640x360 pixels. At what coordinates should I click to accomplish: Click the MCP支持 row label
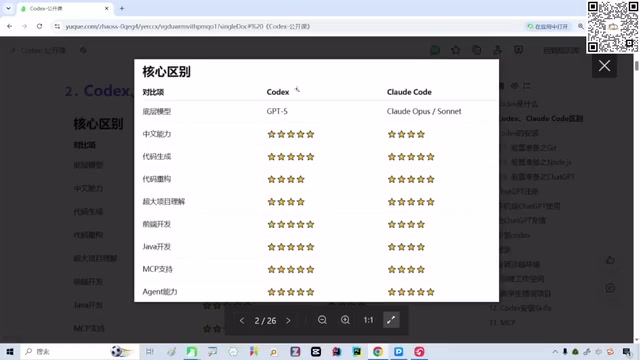158,269
